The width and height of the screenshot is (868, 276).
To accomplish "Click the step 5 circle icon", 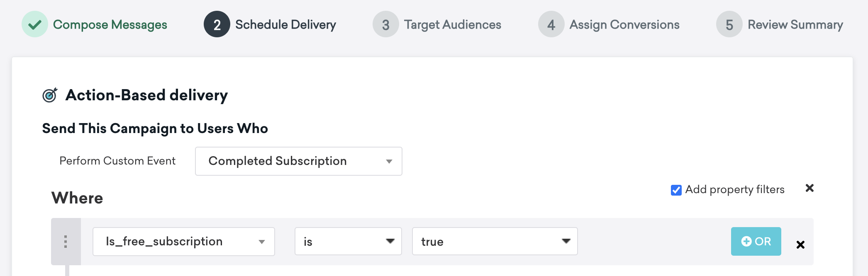I will [x=729, y=24].
